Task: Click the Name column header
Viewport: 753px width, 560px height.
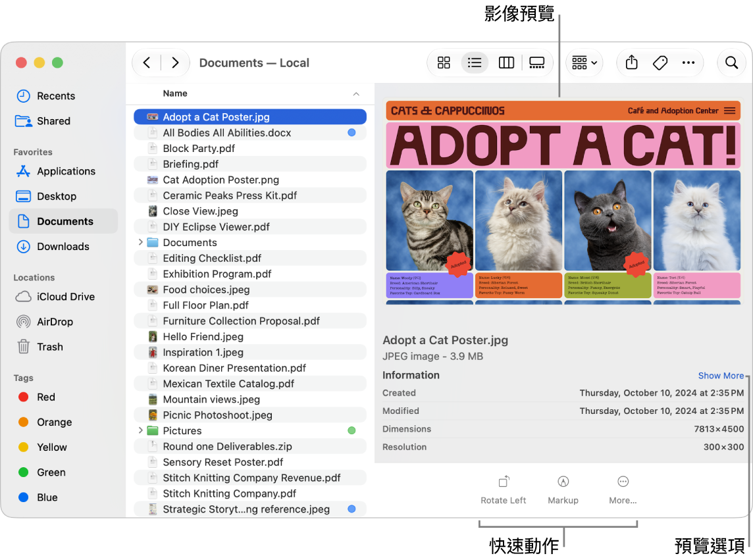Action: point(175,93)
